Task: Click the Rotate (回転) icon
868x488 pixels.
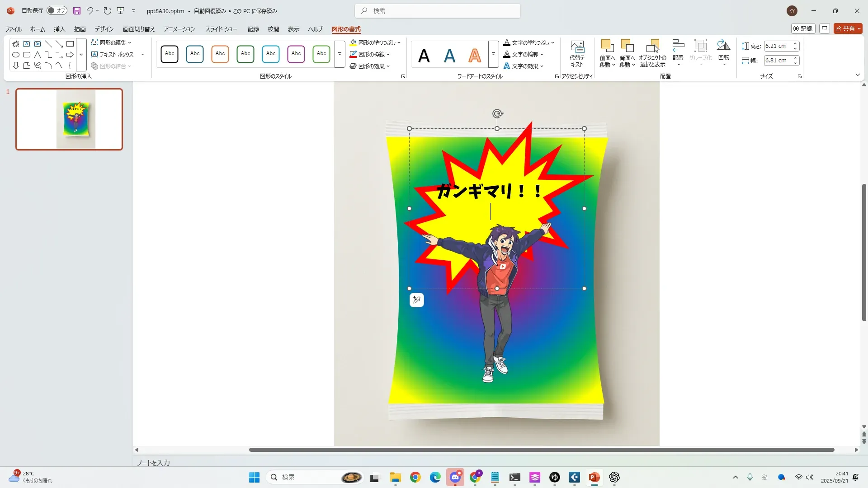Action: tap(723, 47)
